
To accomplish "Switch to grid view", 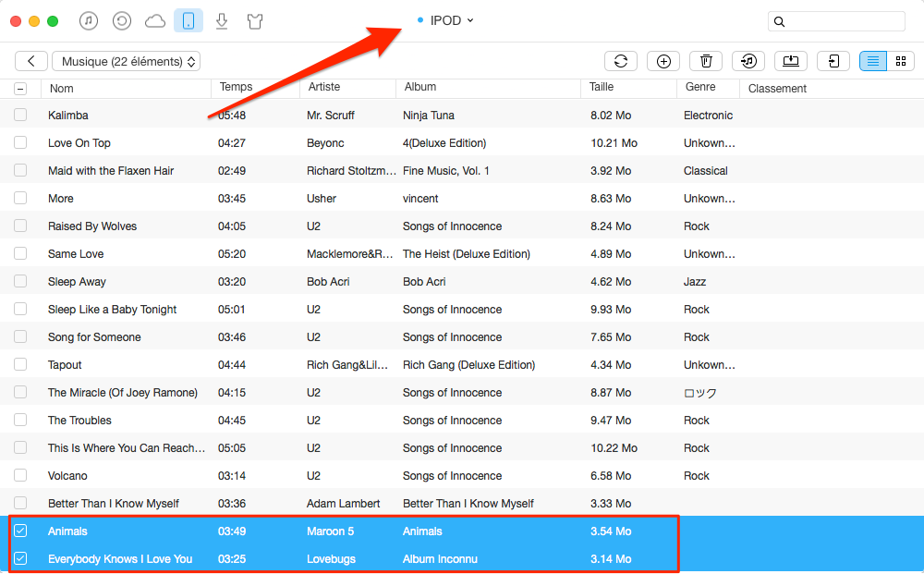I will pos(900,61).
